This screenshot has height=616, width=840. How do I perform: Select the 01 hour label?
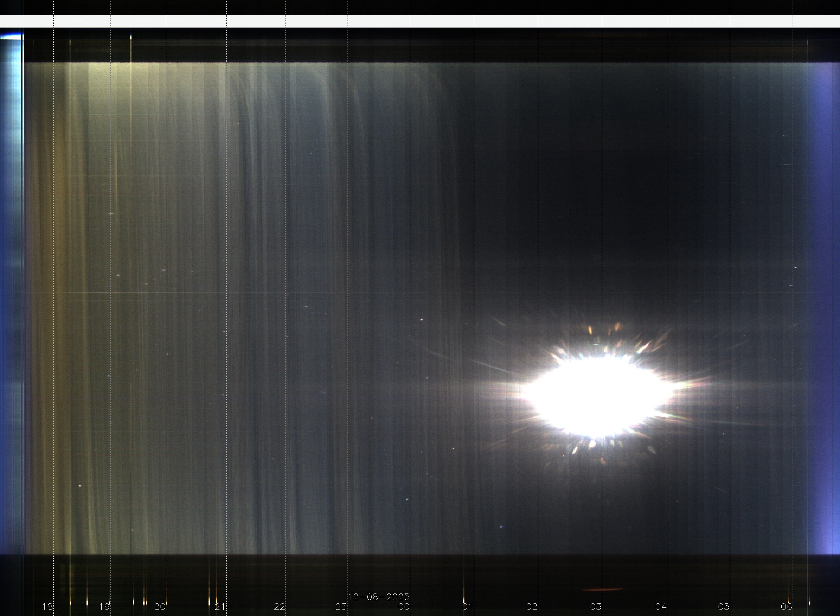tap(467, 607)
